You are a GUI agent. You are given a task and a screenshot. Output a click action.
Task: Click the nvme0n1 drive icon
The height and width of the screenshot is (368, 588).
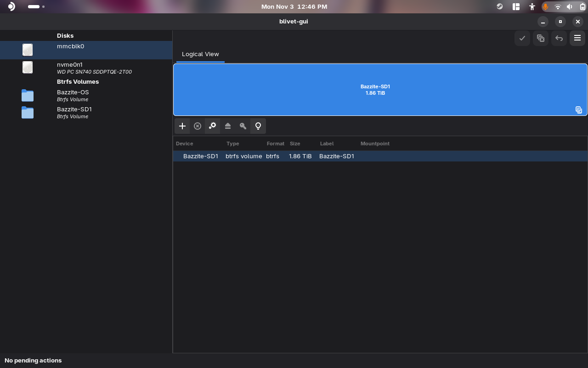point(28,68)
